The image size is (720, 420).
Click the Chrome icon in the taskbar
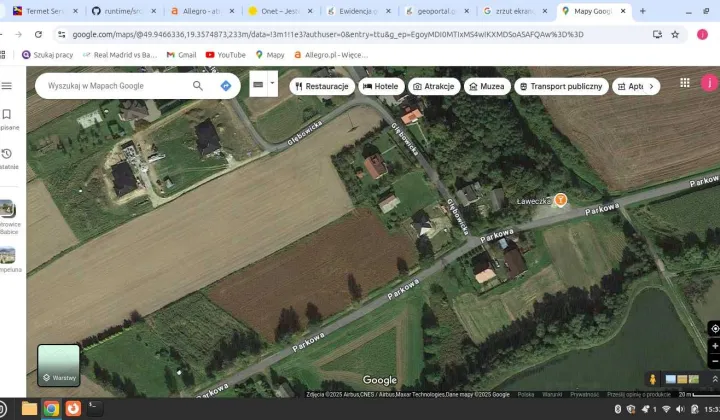tap(51, 409)
